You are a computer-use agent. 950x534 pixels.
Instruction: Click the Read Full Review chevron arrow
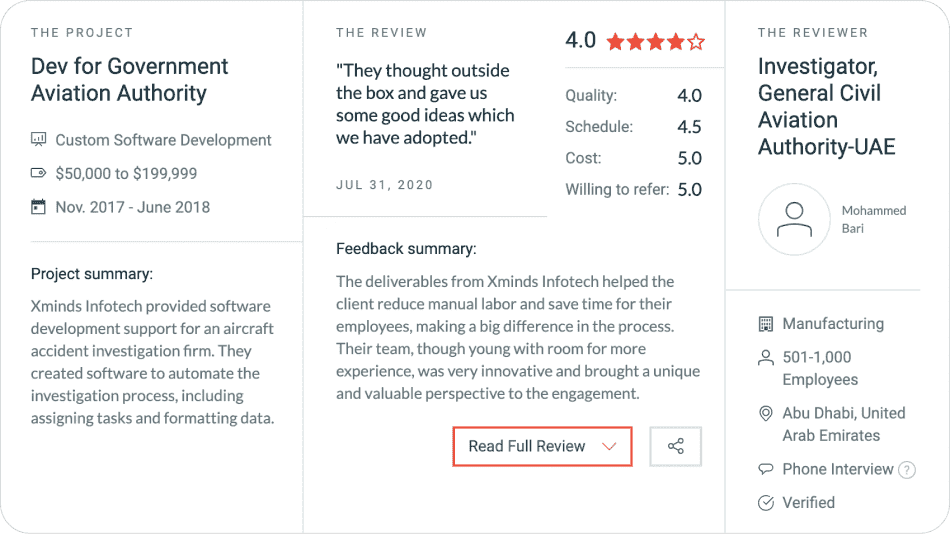[x=609, y=447]
